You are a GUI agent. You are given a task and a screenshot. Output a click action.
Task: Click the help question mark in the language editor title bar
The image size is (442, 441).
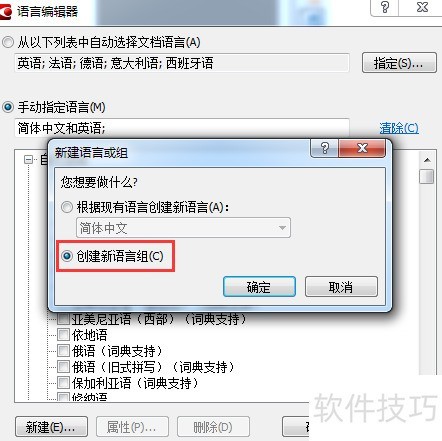pyautogui.click(x=385, y=7)
